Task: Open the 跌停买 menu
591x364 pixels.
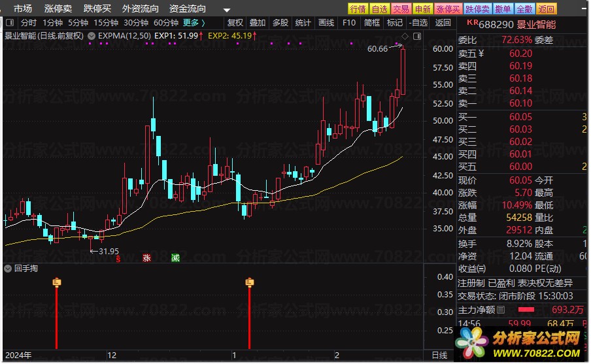Action: click(x=97, y=8)
